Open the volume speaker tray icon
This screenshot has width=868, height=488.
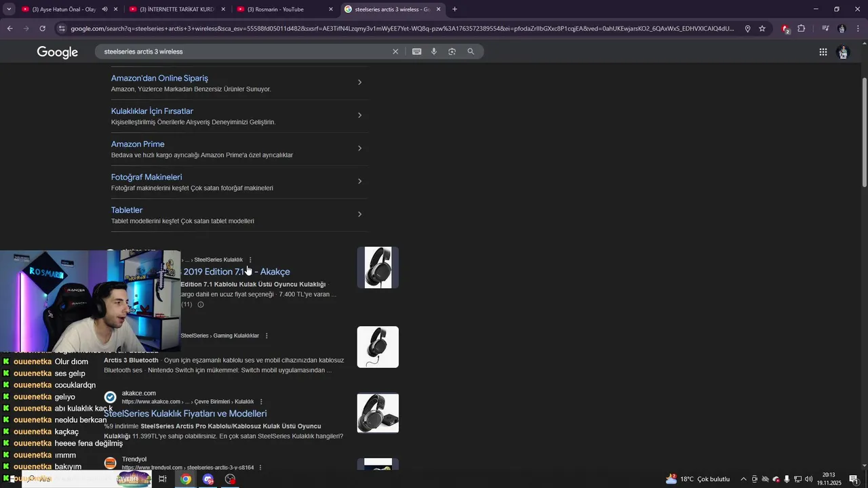pos(808,479)
